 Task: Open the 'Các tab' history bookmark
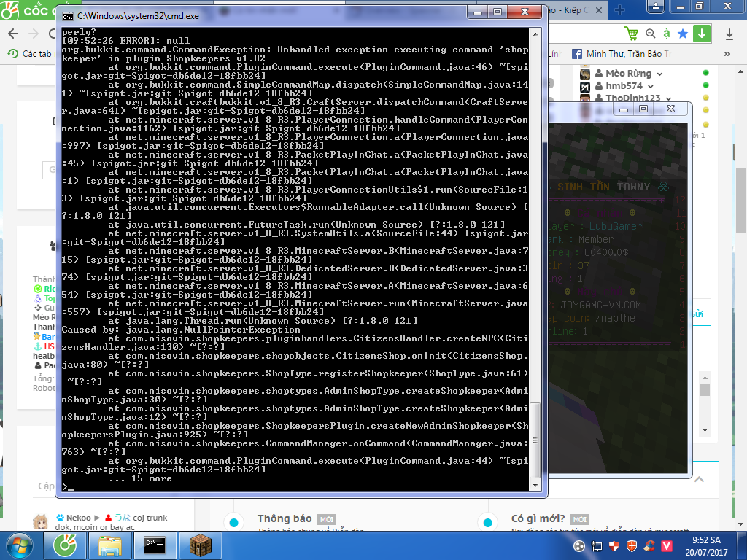click(x=30, y=54)
